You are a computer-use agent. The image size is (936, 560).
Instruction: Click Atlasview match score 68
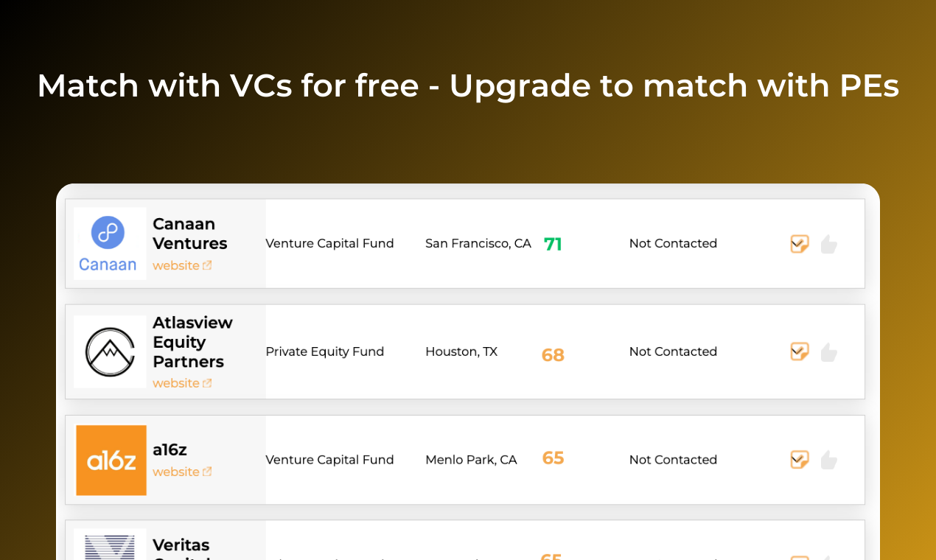click(553, 355)
